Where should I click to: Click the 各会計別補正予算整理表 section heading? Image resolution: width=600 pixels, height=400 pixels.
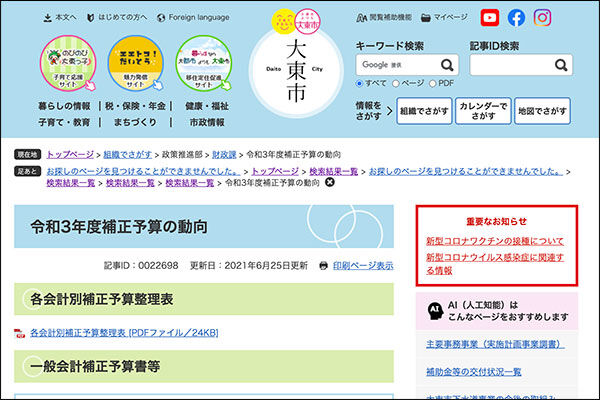101,299
